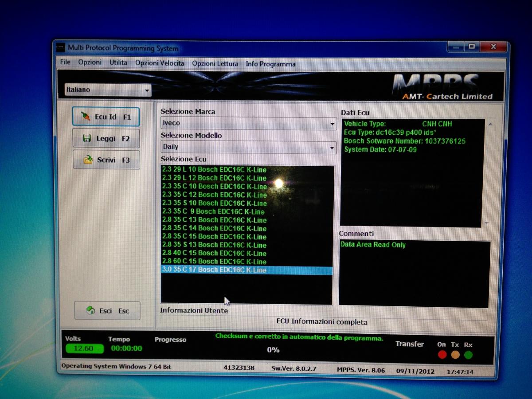
Task: Click the red On status light
Action: click(442, 355)
